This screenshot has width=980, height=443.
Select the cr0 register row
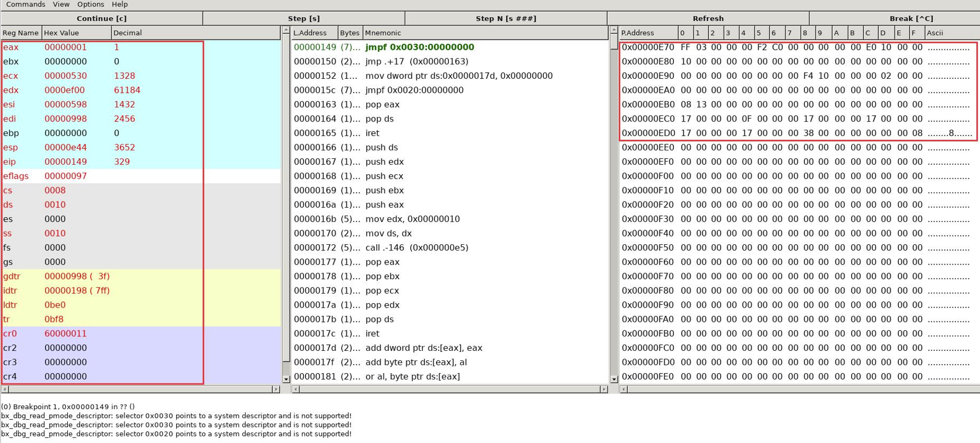pos(141,334)
